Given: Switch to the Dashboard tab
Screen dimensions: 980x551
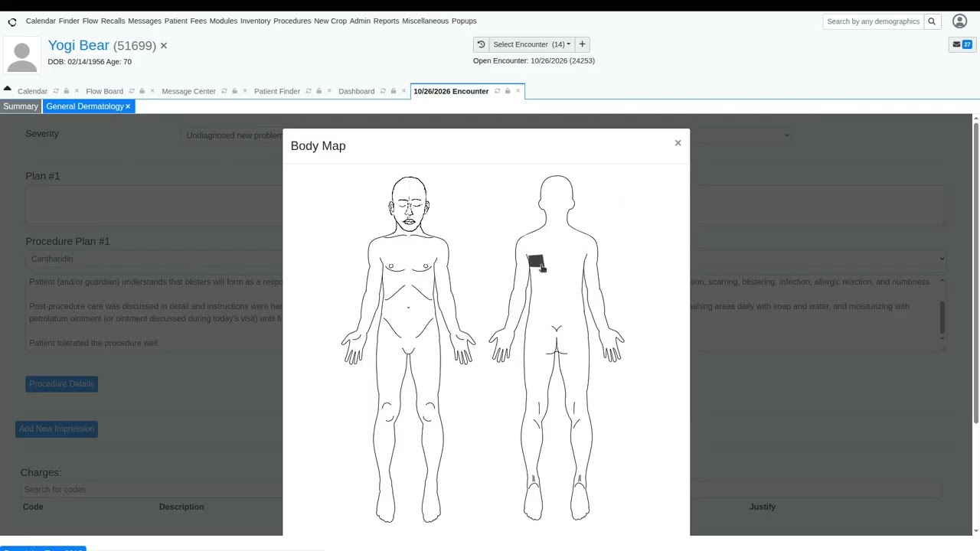Looking at the screenshot, I should tap(357, 91).
